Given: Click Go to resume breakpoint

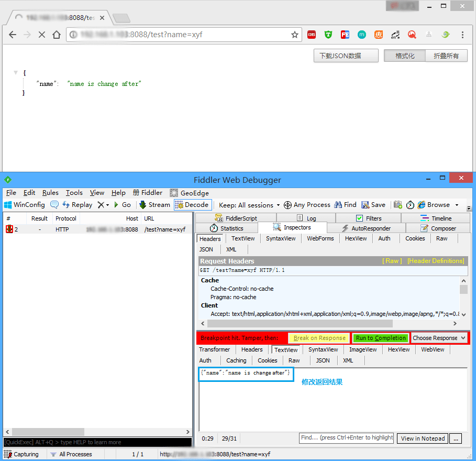Looking at the screenshot, I should tap(123, 205).
